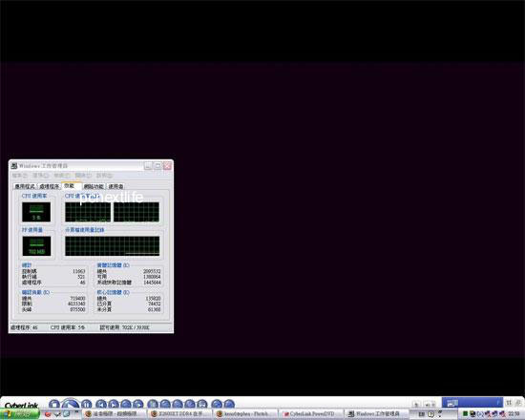525x420 pixels.
Task: Click the CPU usage history graph
Action: coord(113,212)
